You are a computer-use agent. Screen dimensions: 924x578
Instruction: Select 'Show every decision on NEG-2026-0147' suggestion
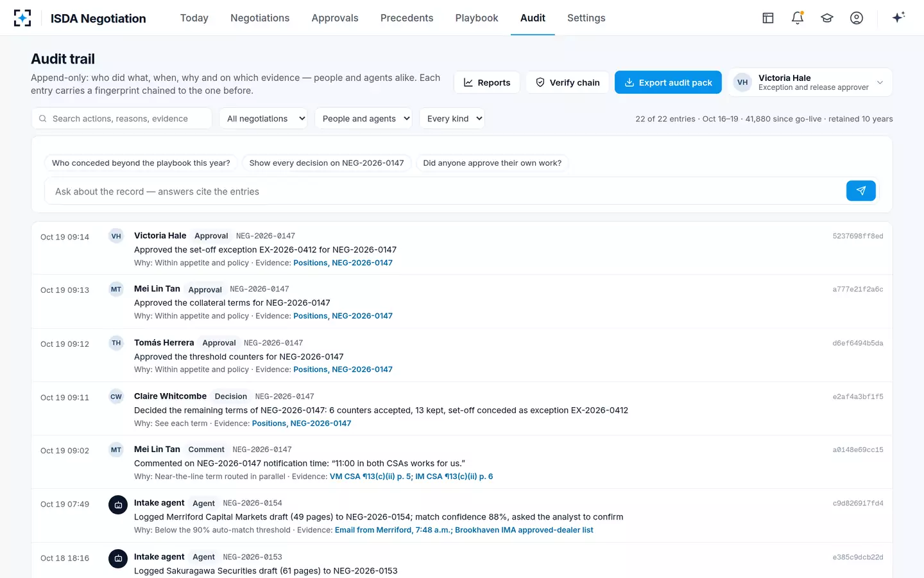[x=327, y=163]
